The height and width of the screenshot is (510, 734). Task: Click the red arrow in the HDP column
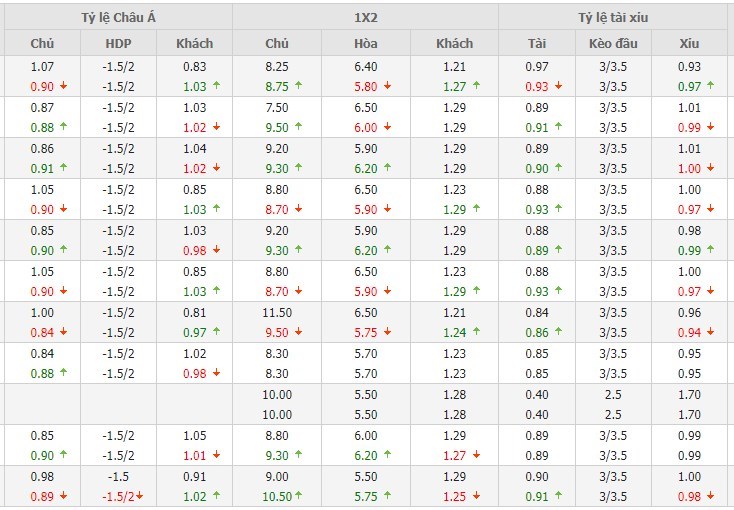tap(141, 496)
